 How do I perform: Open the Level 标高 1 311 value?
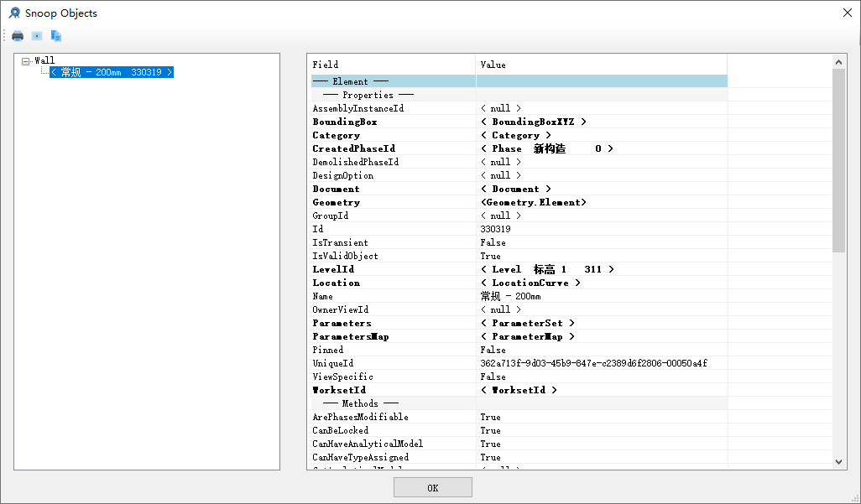tap(547, 269)
